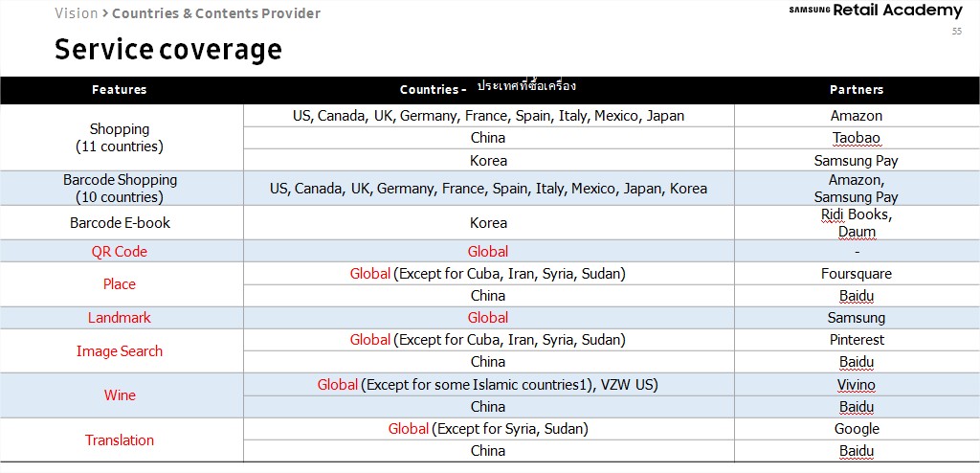Click the Shopping (11 countries) cell
Image resolution: width=980 pixels, height=473 pixels.
(122, 138)
